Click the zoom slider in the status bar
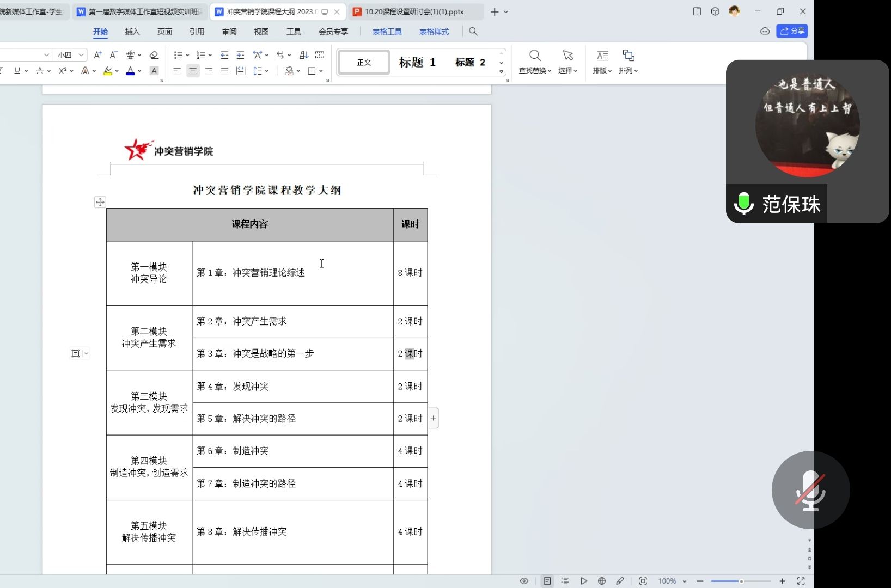The width and height of the screenshot is (891, 588). pyautogui.click(x=741, y=581)
